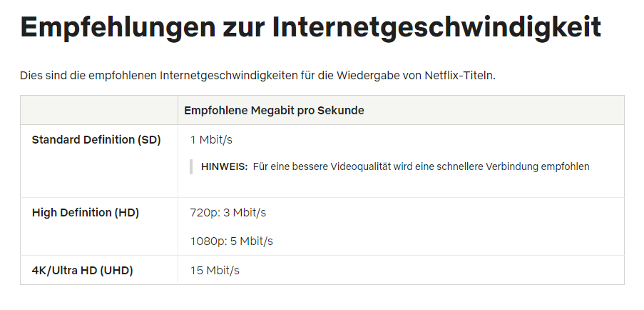
Task: Click the 1 Mbit/s value
Action: tap(211, 140)
